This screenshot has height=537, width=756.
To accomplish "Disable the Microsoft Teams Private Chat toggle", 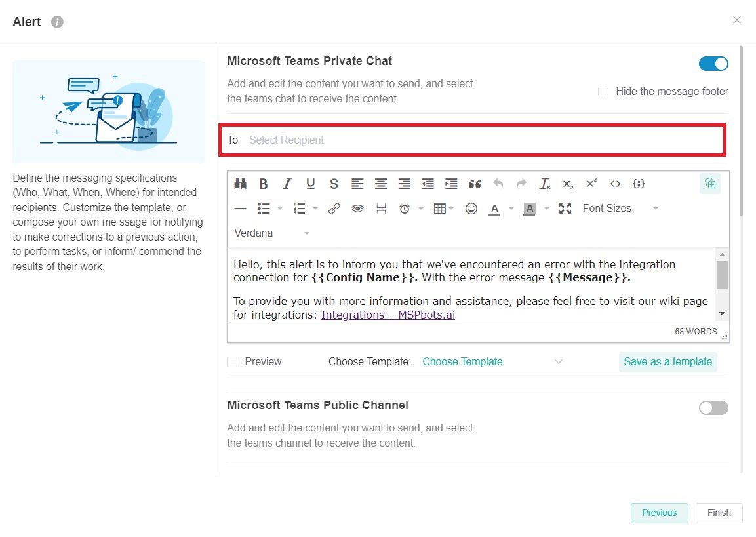I will pos(713,64).
